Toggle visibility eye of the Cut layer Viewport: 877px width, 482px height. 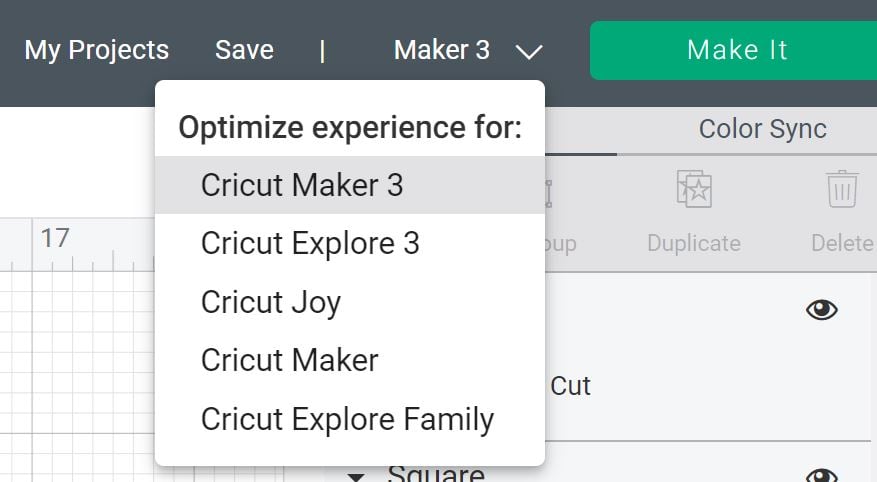pyautogui.click(x=822, y=309)
